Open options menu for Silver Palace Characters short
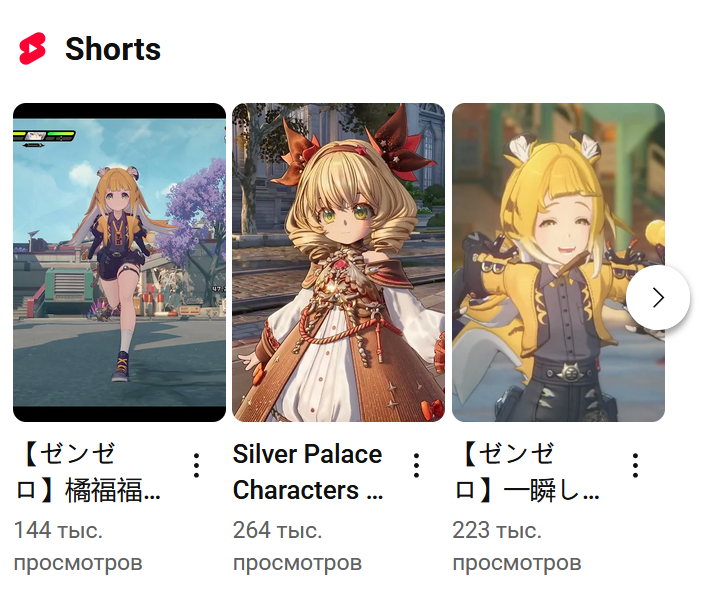 click(416, 465)
